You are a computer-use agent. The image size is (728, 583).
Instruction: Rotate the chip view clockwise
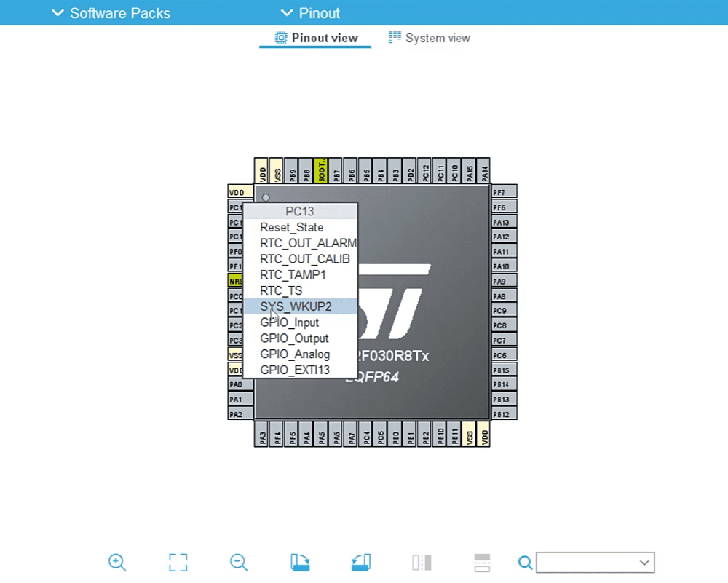(300, 562)
